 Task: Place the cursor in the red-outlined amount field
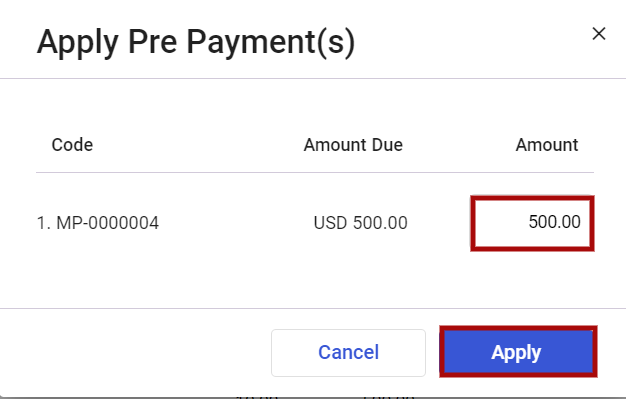coord(532,223)
